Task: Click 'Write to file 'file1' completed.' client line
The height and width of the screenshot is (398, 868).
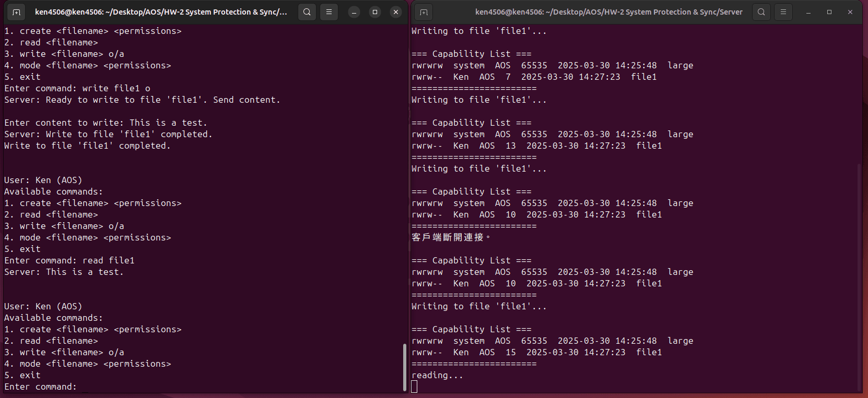Action: coord(87,146)
